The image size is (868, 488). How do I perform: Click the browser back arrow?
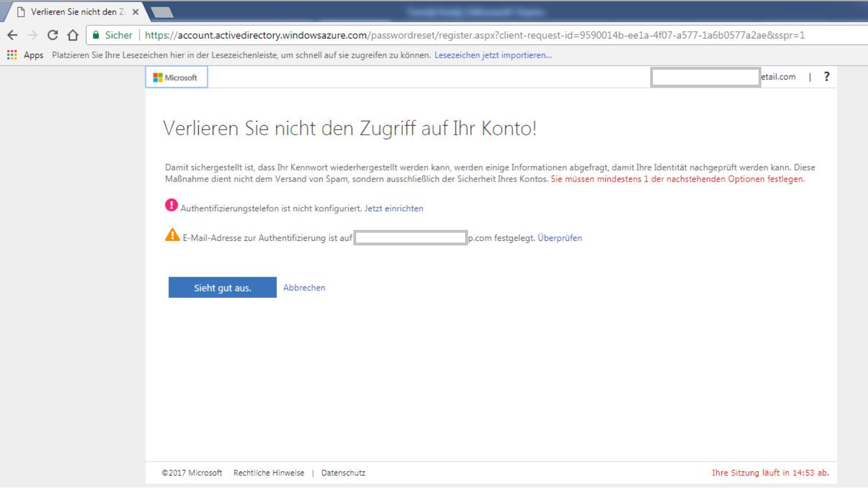click(x=12, y=35)
